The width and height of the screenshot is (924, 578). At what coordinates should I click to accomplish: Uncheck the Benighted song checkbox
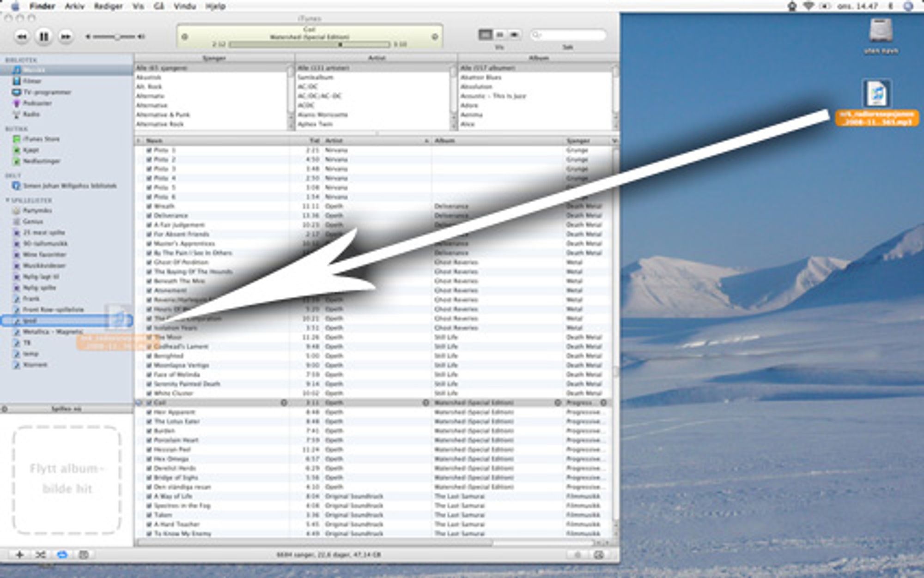coord(149,356)
